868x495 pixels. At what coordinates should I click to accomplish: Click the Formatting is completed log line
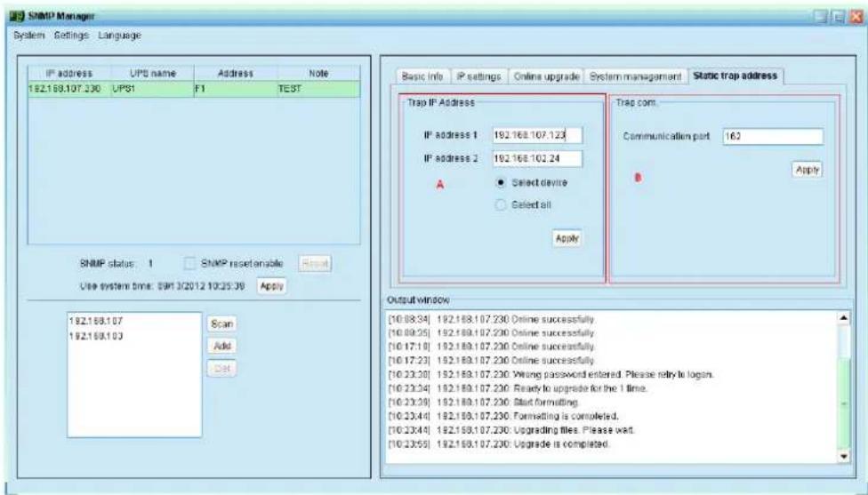503,417
